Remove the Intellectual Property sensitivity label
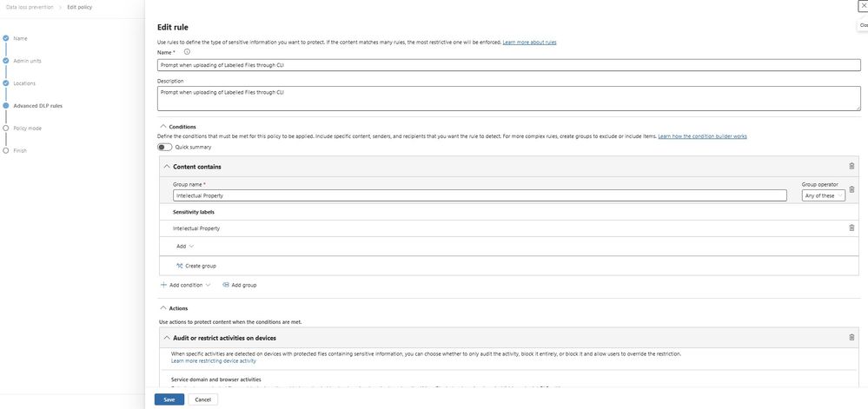Image resolution: width=868 pixels, height=409 pixels. pyautogui.click(x=851, y=228)
